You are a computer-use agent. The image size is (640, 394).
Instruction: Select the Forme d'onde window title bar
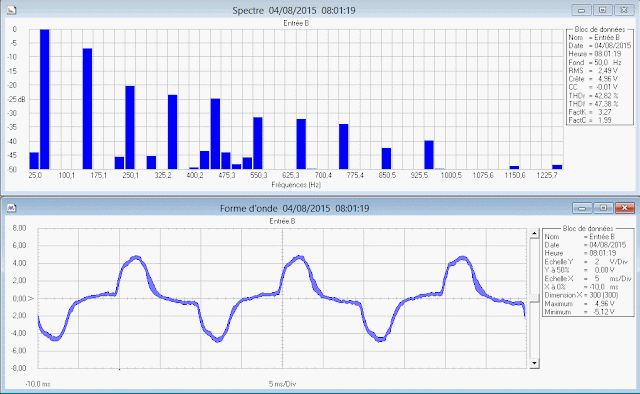pos(294,208)
